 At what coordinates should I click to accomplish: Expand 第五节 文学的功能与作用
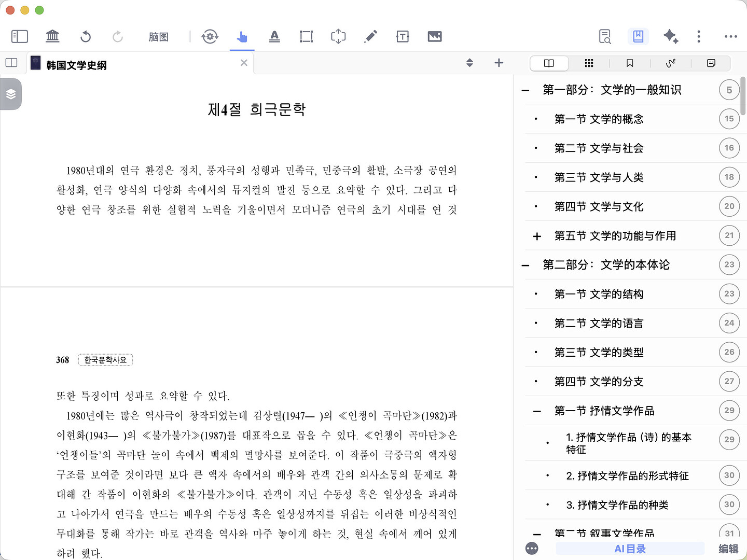(x=536, y=236)
